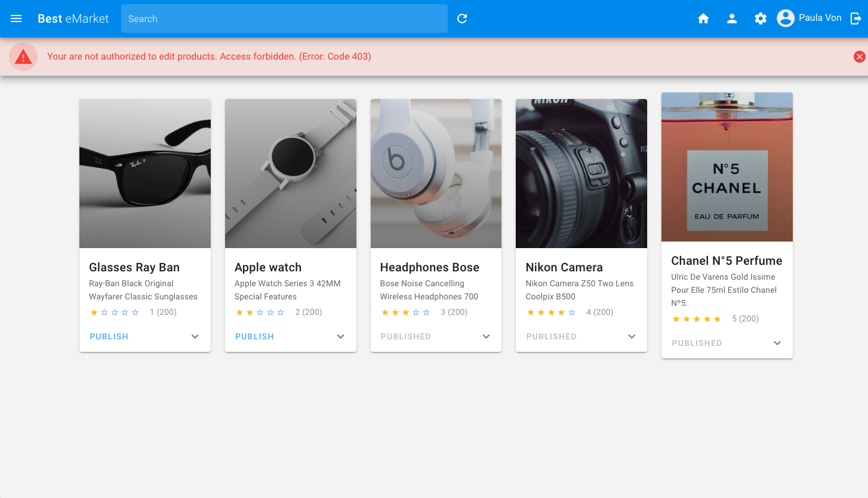The image size is (868, 498).
Task: Publish the Glasses Ray Ban product
Action: coord(109,336)
